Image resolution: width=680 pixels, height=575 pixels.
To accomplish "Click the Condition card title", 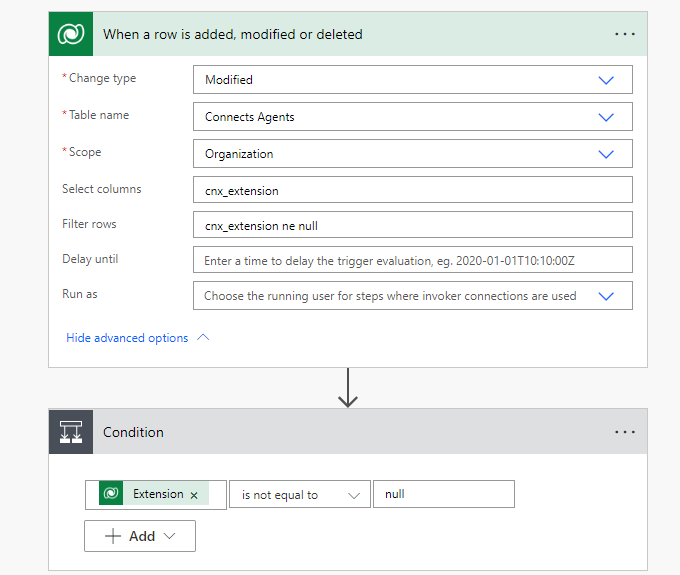I will (133, 432).
